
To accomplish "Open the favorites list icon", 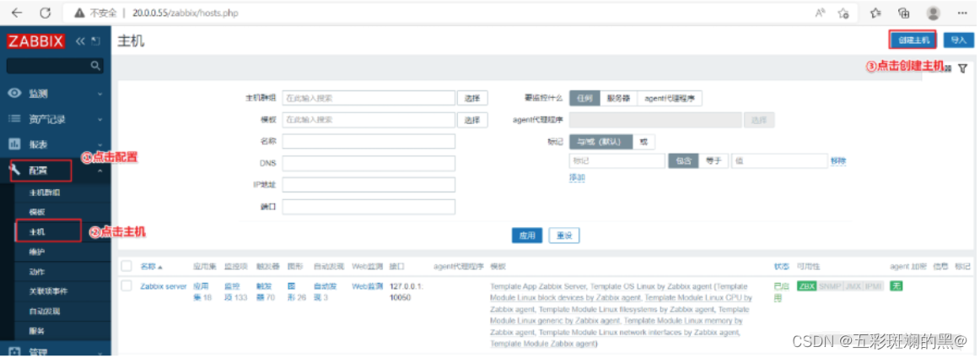I will click(x=875, y=13).
